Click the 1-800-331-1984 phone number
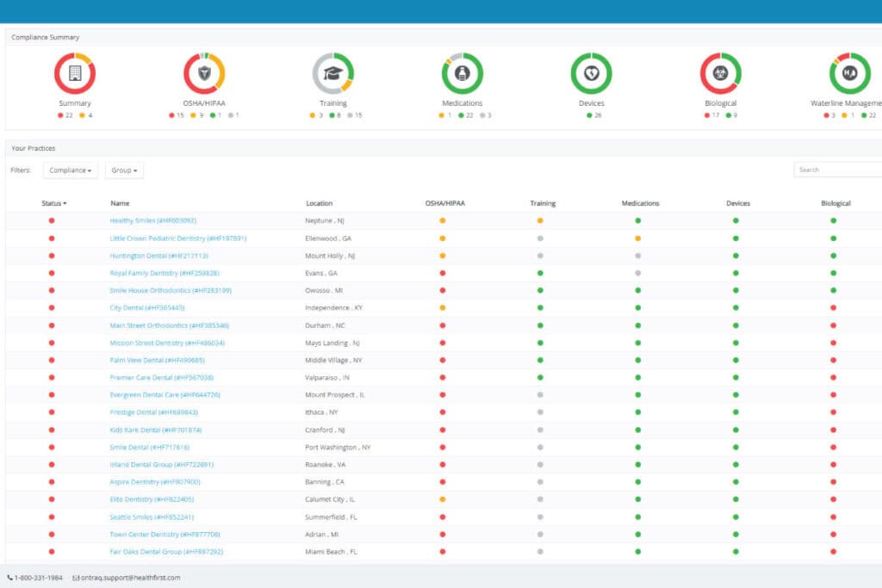The height and width of the screenshot is (588, 882). point(38,578)
